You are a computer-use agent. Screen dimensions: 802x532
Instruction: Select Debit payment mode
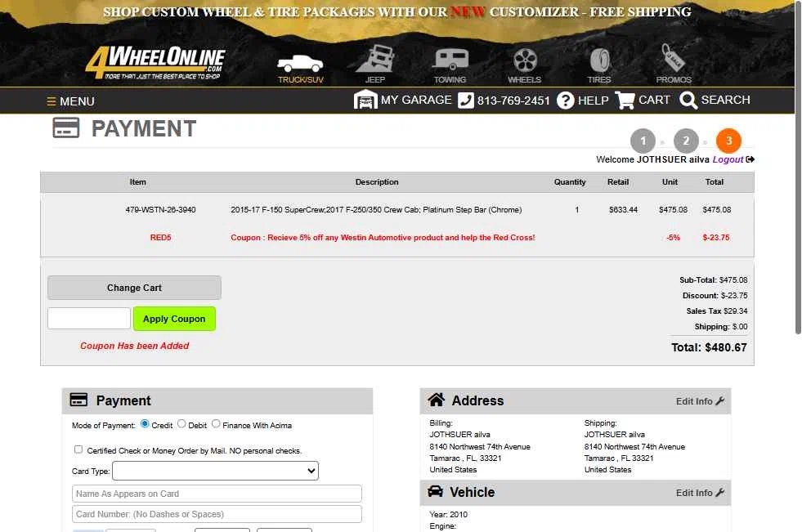pos(181,423)
